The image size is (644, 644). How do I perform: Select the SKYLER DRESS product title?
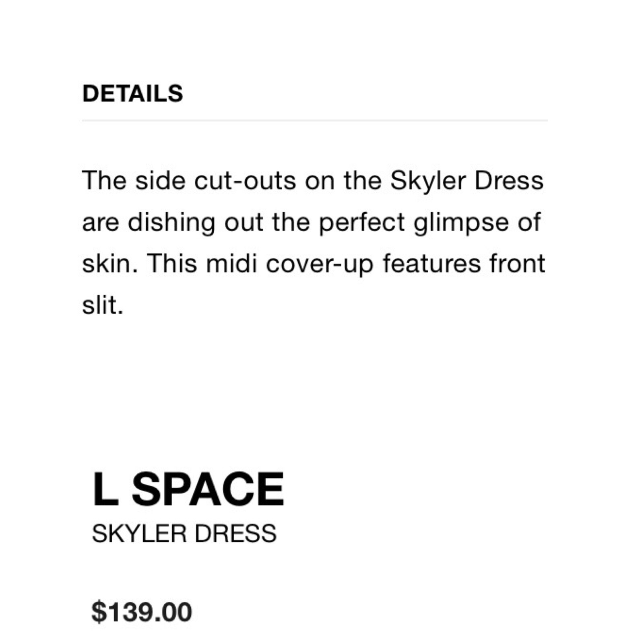tap(184, 534)
